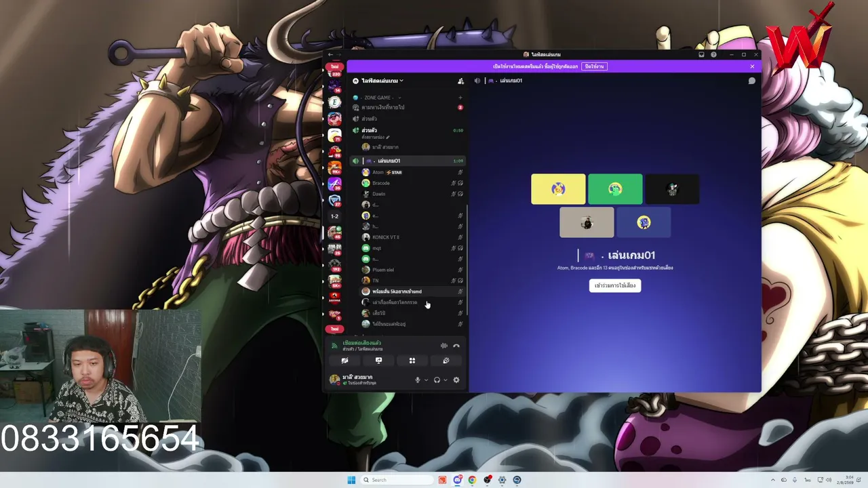Open the stage channel with badge 2
The width and height of the screenshot is (868, 488).
click(x=408, y=107)
